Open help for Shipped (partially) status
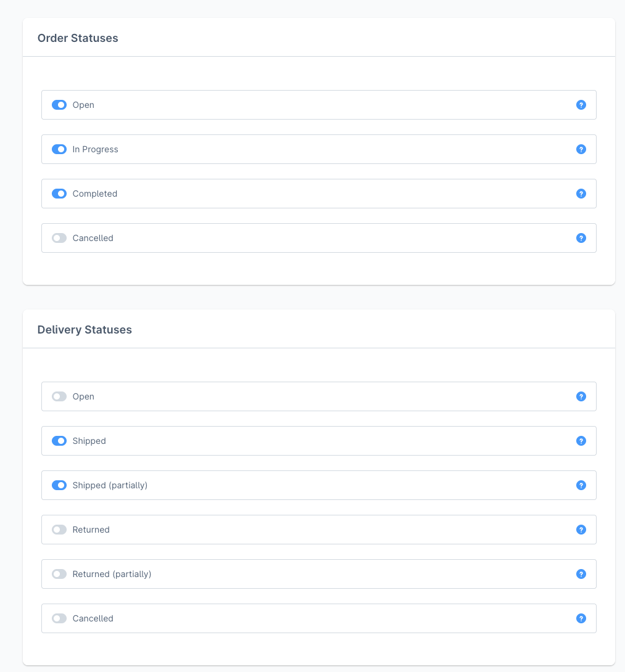 pyautogui.click(x=581, y=485)
